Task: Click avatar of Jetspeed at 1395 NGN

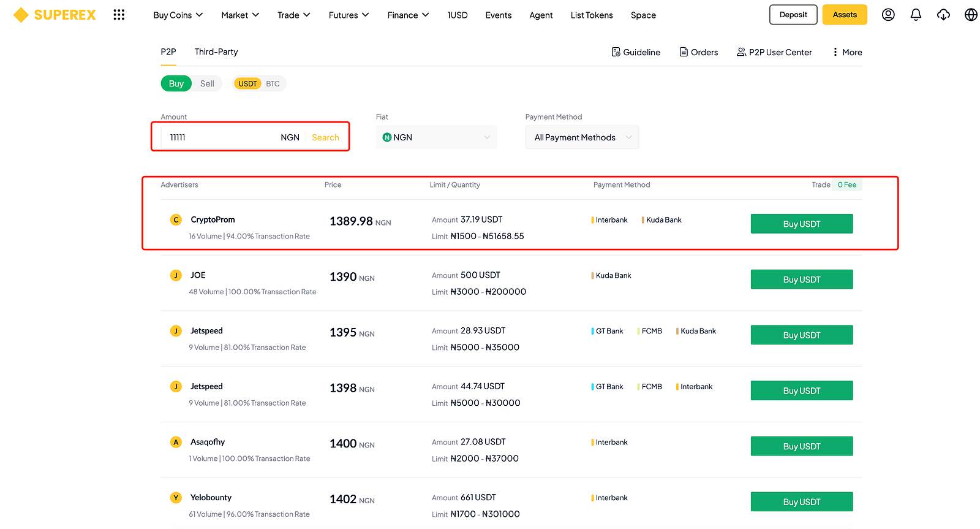Action: tap(176, 331)
